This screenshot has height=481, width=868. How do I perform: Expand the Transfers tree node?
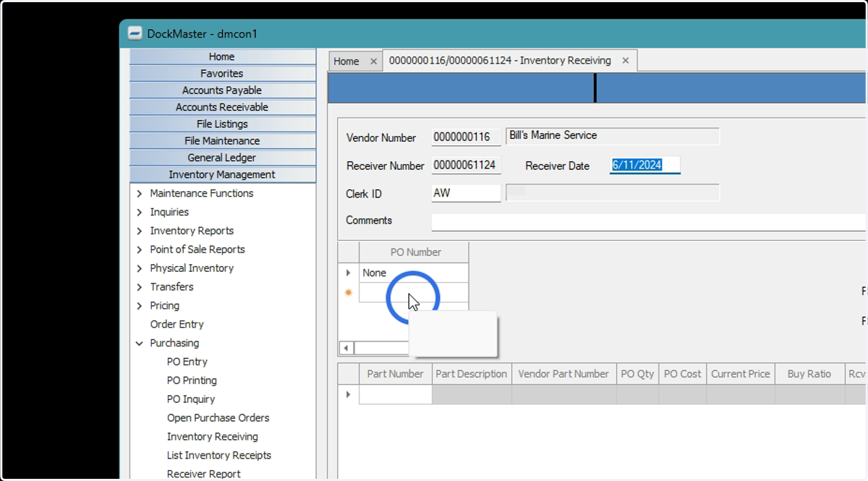(140, 287)
